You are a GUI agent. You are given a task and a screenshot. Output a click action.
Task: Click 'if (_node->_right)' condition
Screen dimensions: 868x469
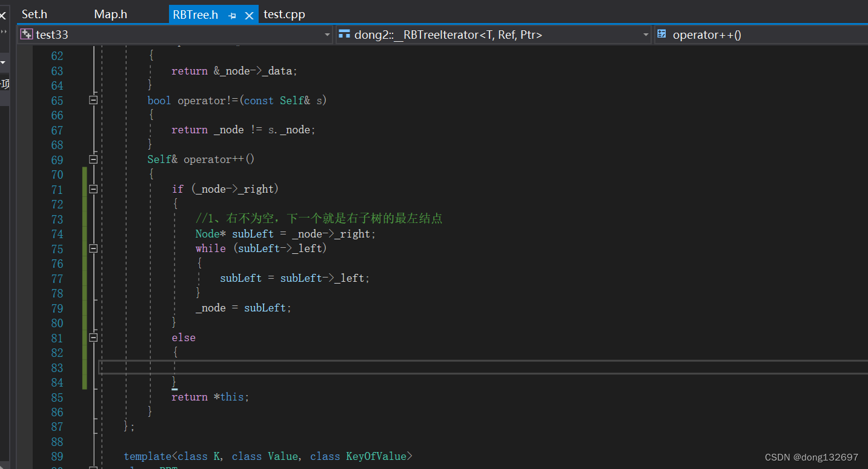(225, 189)
